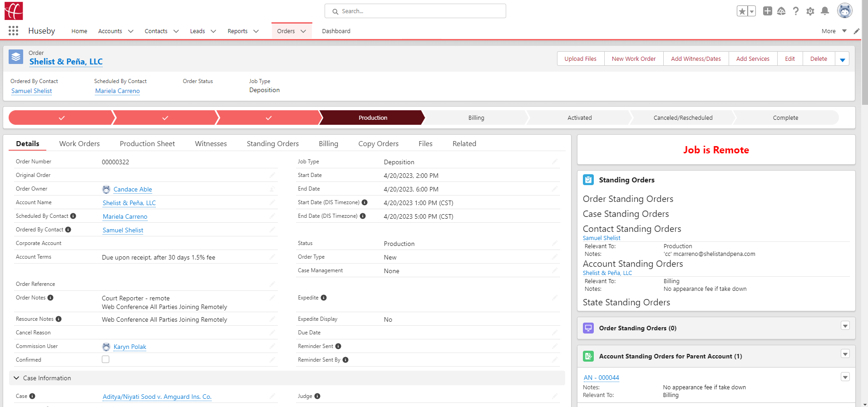Show info tooltip for End Date (DIS Timezone)
This screenshot has height=407, width=868.
(363, 216)
